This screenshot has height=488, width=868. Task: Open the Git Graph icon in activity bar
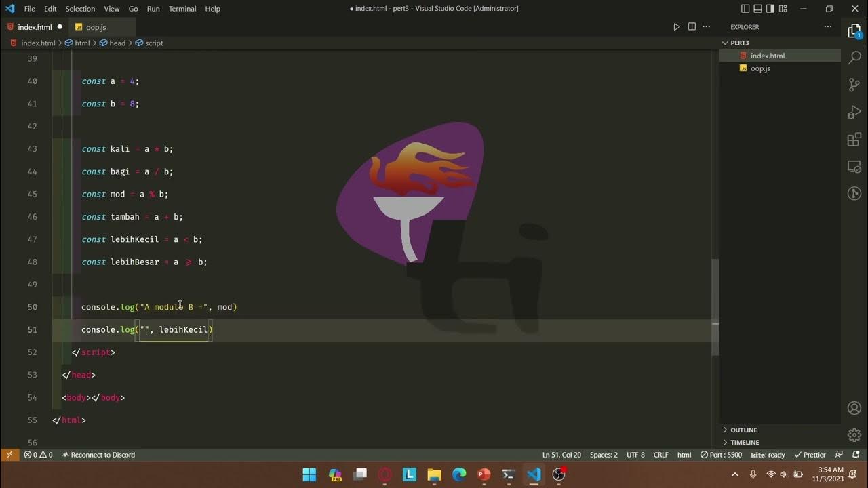[x=854, y=194]
